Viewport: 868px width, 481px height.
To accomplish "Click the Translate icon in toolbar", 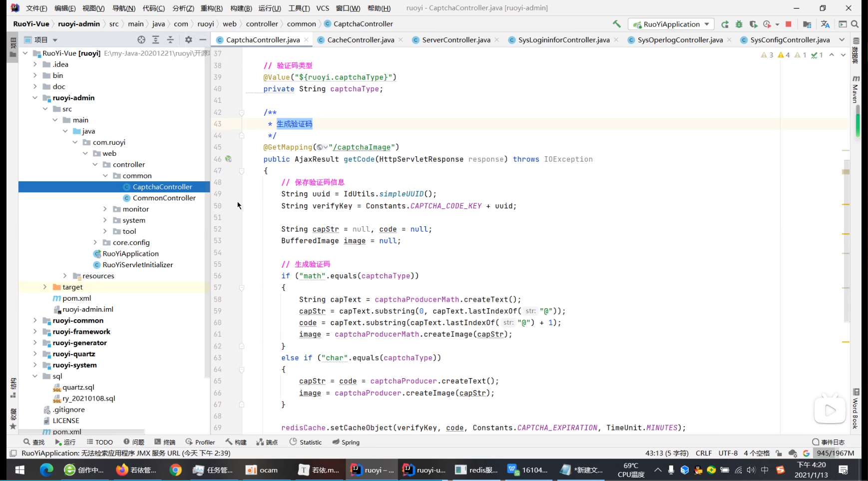I will click(825, 24).
